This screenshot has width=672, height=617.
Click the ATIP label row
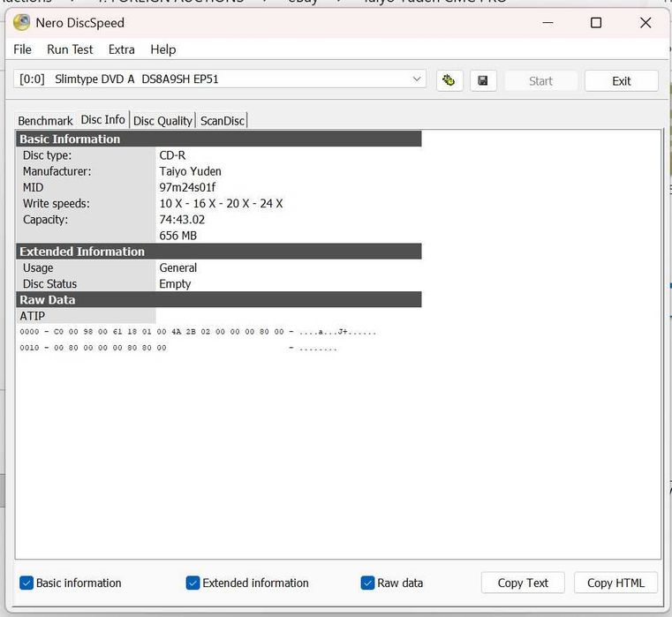[86, 316]
